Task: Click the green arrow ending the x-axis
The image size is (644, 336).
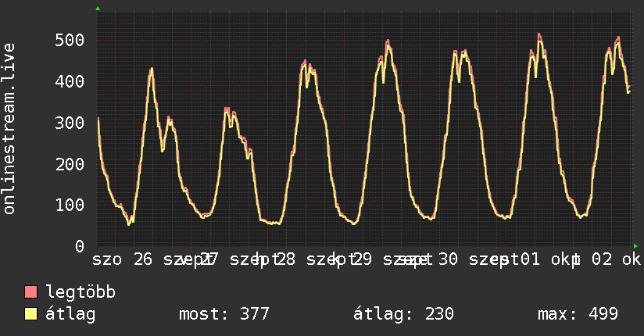Action: pyautogui.click(x=635, y=246)
